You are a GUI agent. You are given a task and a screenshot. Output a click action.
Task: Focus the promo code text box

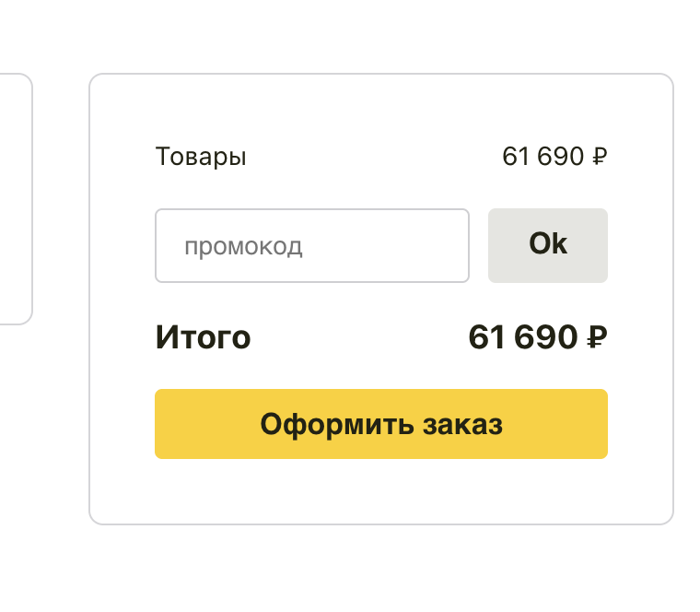pos(311,246)
